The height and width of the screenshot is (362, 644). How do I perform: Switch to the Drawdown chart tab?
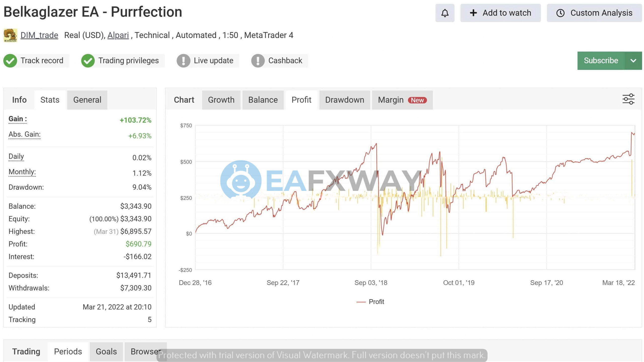click(x=344, y=100)
